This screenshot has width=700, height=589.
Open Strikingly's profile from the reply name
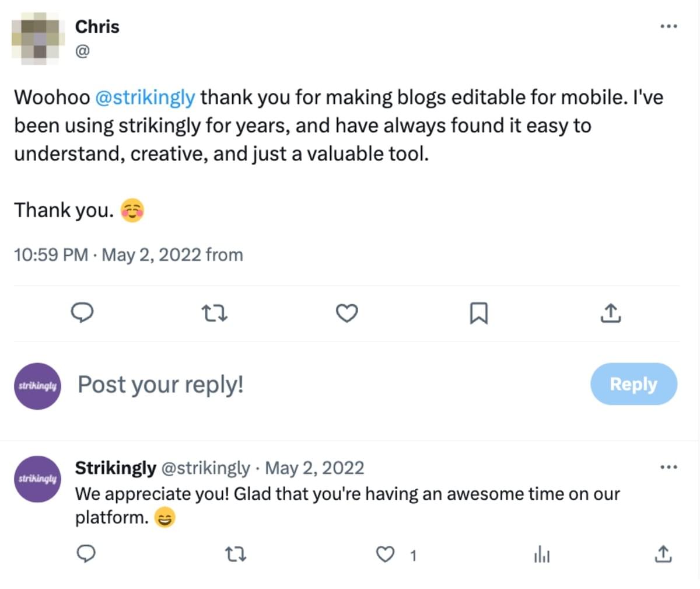(116, 468)
